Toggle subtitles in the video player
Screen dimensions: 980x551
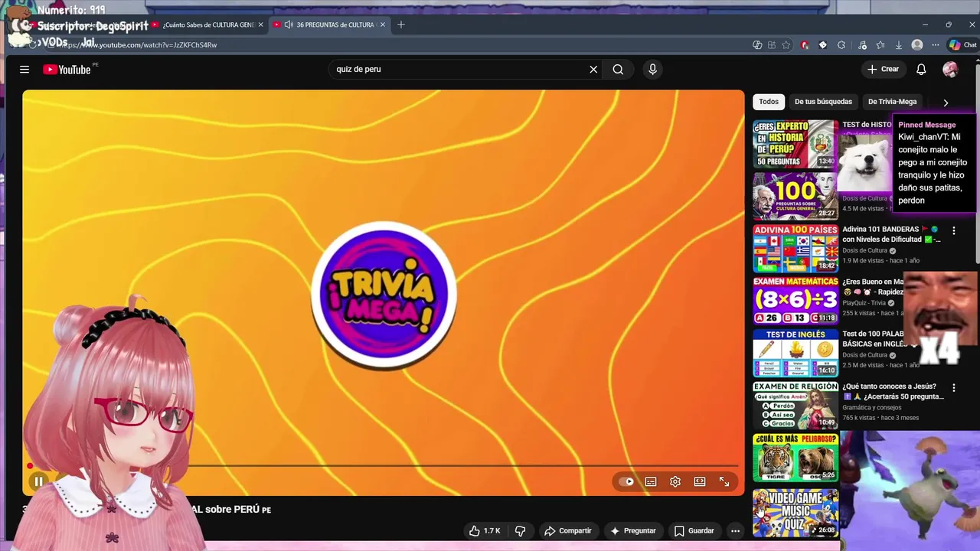[651, 481]
